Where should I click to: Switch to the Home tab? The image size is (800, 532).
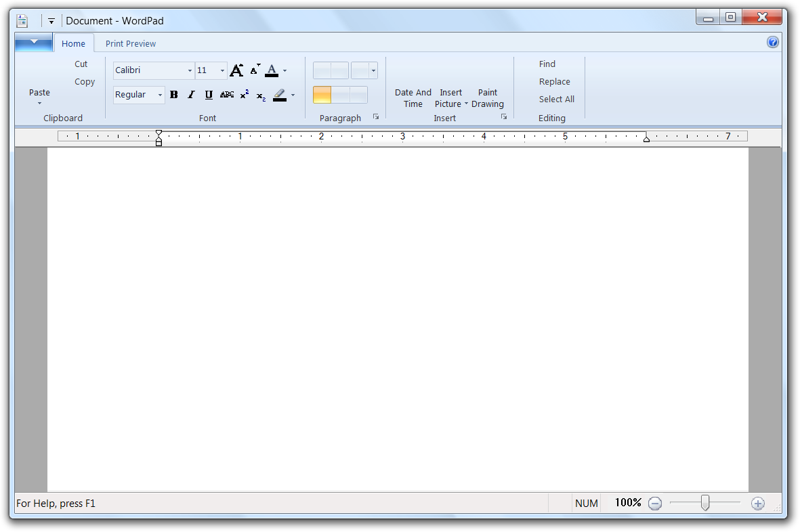[x=73, y=44]
